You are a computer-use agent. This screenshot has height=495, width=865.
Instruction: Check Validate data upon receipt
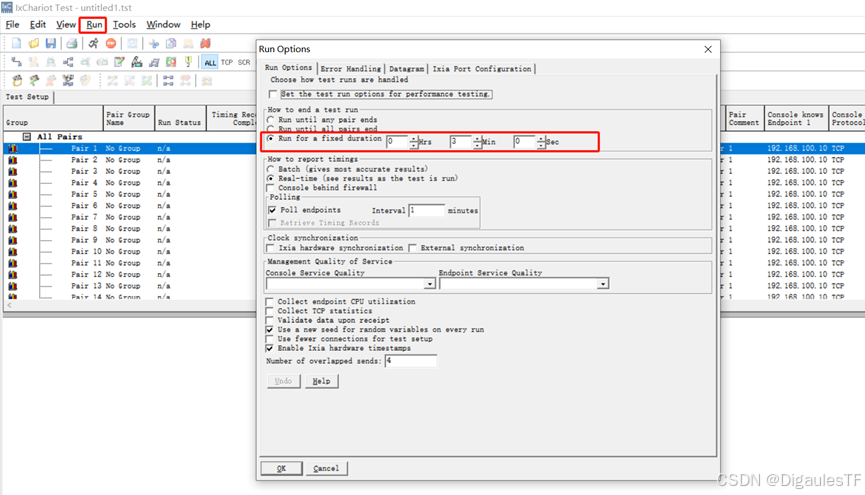pyautogui.click(x=270, y=321)
